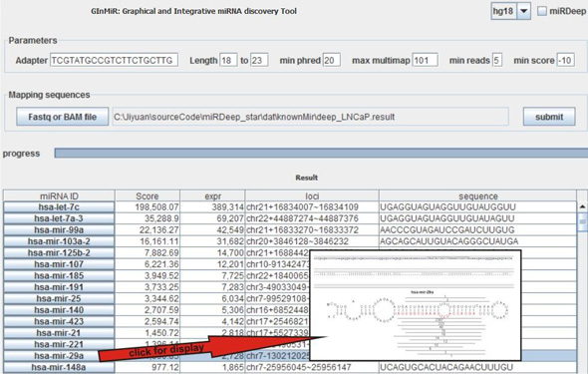Screen dimensions: 588x374
Task: Show the hsa-mir-25 display
Action: (59, 298)
